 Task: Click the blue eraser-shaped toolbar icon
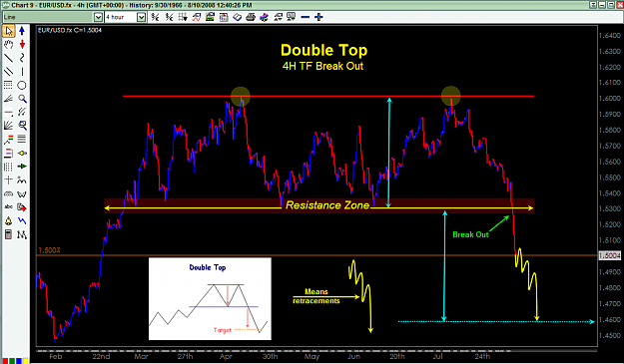point(238,17)
